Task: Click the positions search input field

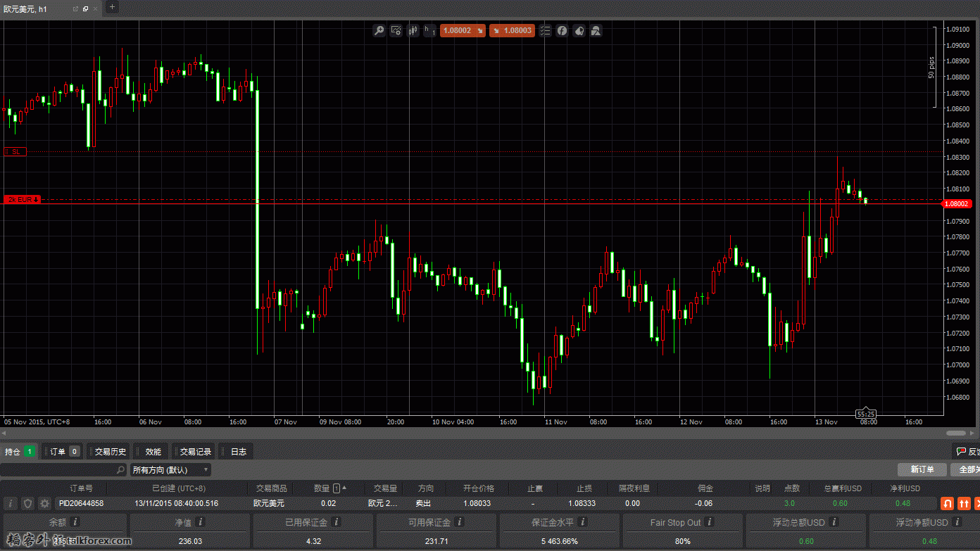Action: pos(63,469)
